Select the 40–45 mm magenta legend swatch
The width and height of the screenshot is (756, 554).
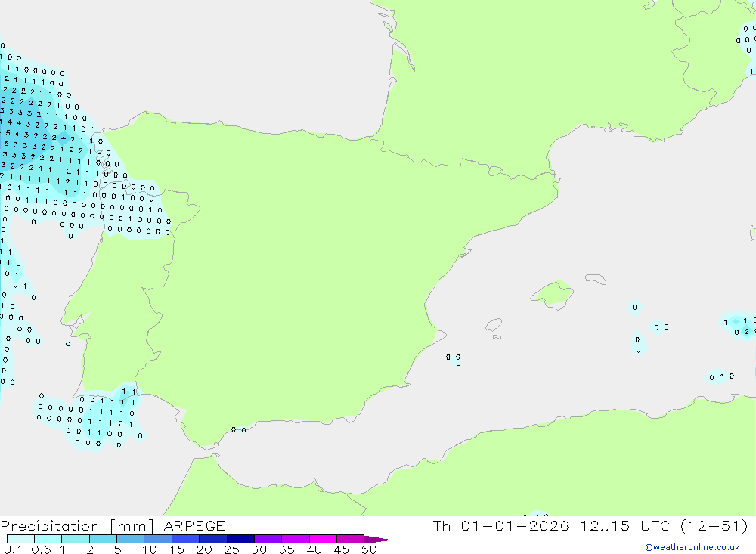click(x=323, y=539)
